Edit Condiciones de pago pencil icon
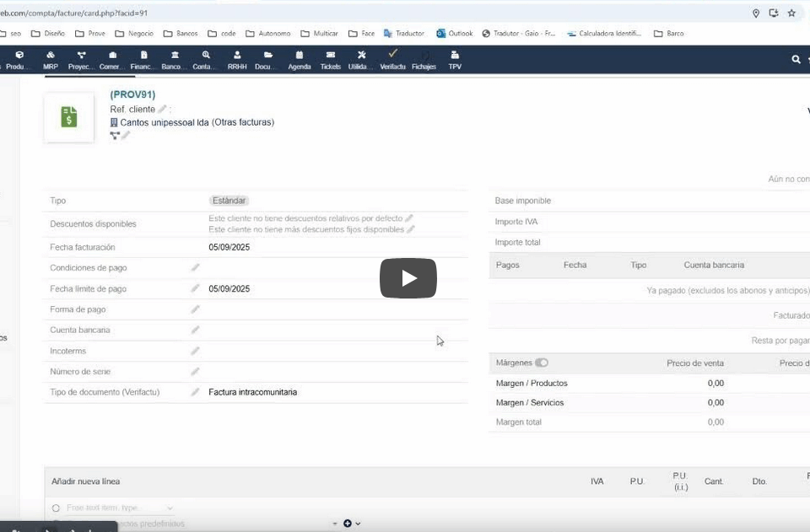 (x=195, y=268)
